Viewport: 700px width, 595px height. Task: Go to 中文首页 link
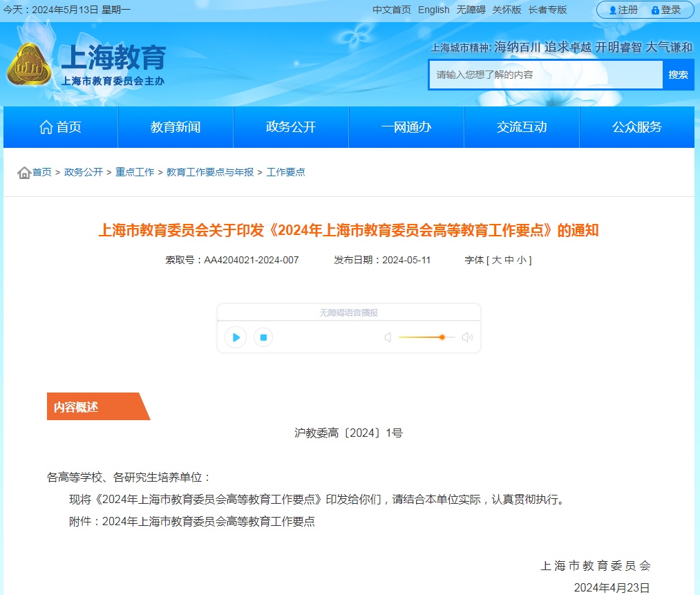pos(392,10)
